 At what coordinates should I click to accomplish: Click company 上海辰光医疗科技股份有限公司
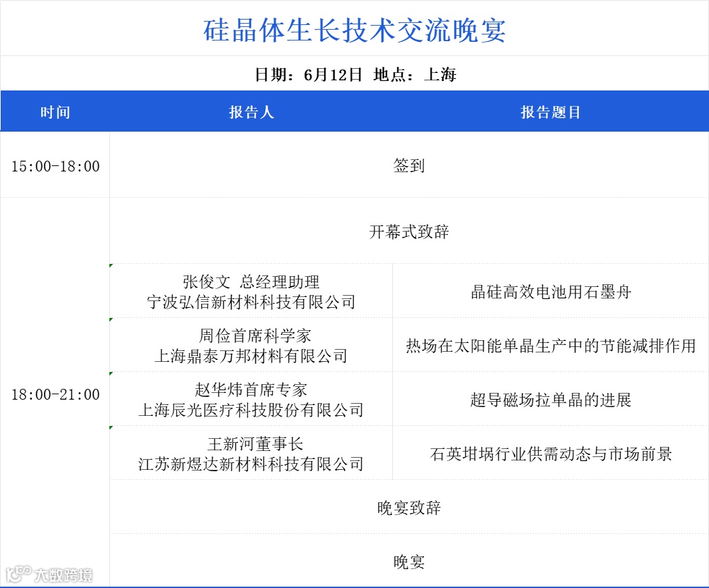[x=251, y=410]
